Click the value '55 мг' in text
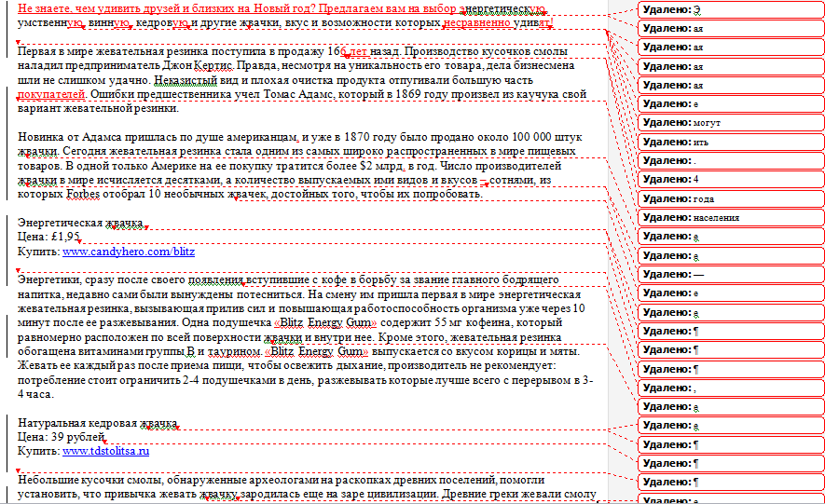The height and width of the screenshot is (504, 825). (448, 322)
